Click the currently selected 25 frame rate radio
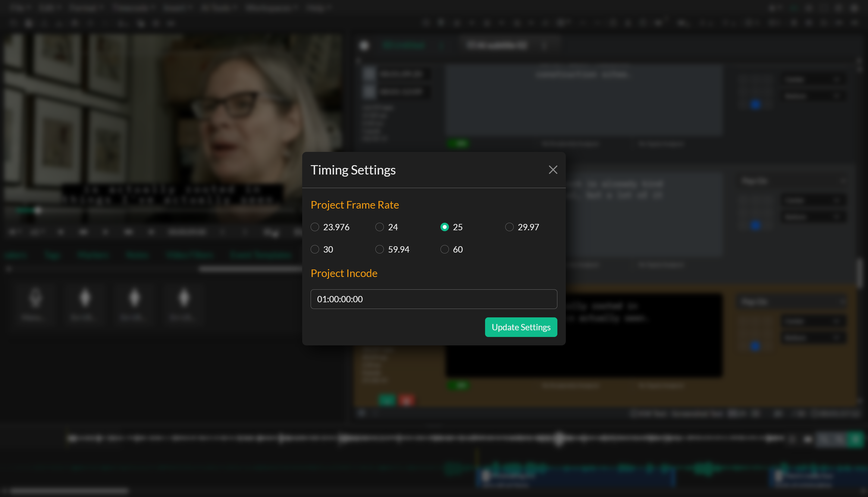868x497 pixels. (445, 227)
